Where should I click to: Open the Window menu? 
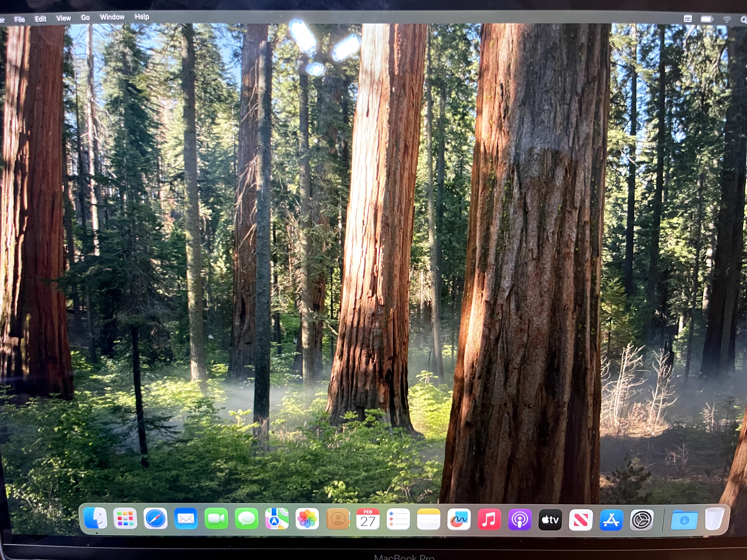(x=112, y=17)
